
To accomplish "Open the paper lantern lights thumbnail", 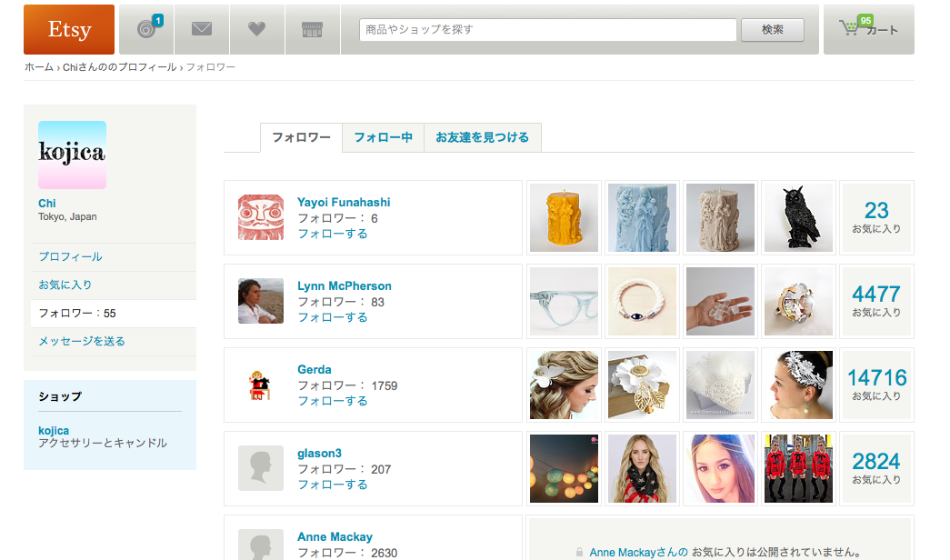I will [564, 468].
